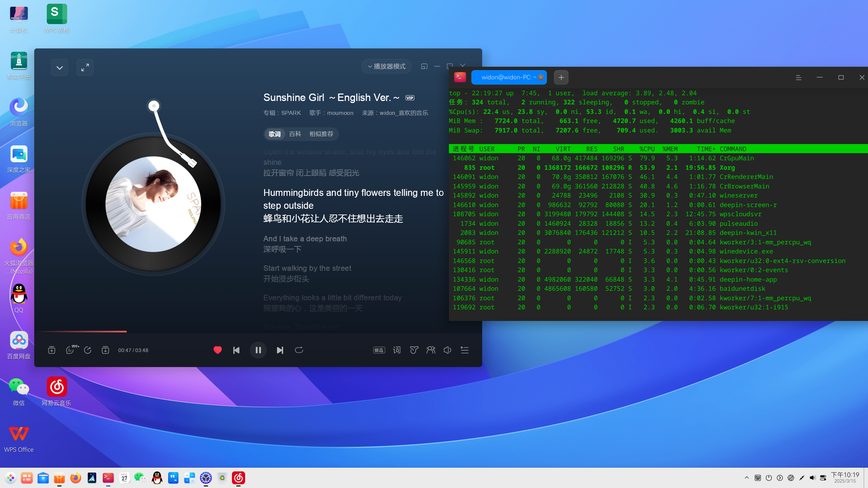The image size is (868, 488).
Task: Open the lyrics display icon
Action: click(x=397, y=350)
